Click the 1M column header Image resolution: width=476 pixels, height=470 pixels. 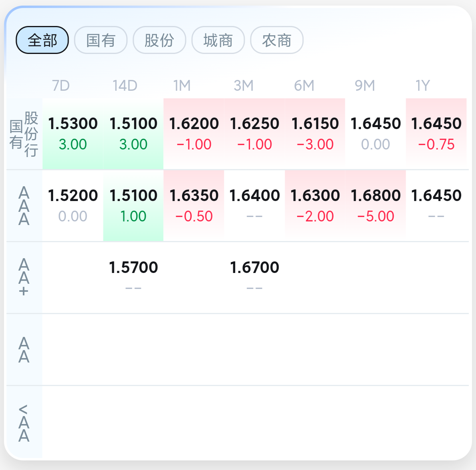click(x=182, y=86)
